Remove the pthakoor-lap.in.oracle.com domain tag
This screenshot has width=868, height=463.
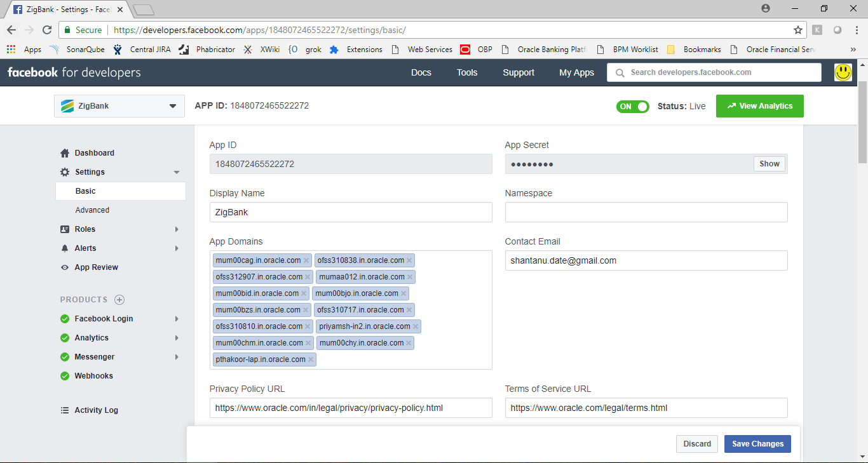(x=311, y=359)
